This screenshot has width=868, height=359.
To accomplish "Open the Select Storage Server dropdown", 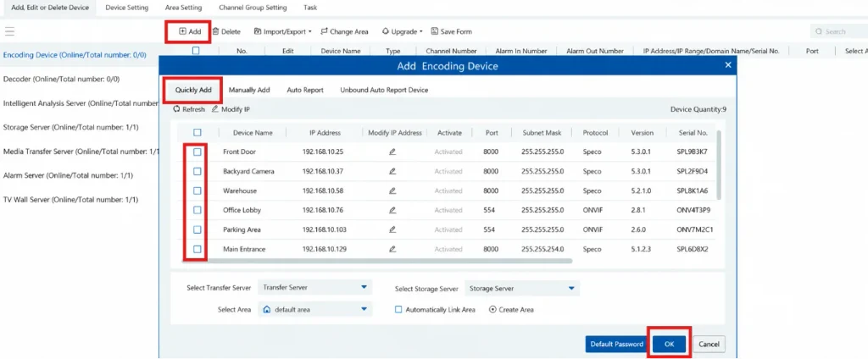I will click(x=522, y=288).
